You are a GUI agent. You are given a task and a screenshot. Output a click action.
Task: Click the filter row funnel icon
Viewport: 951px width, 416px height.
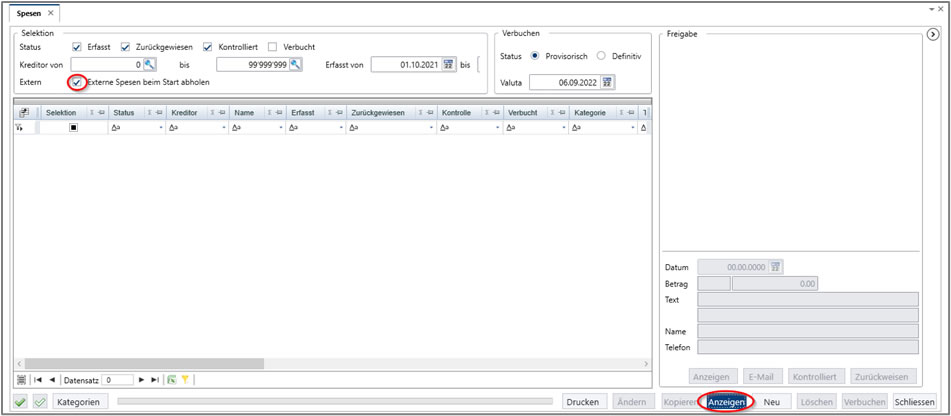tap(19, 128)
